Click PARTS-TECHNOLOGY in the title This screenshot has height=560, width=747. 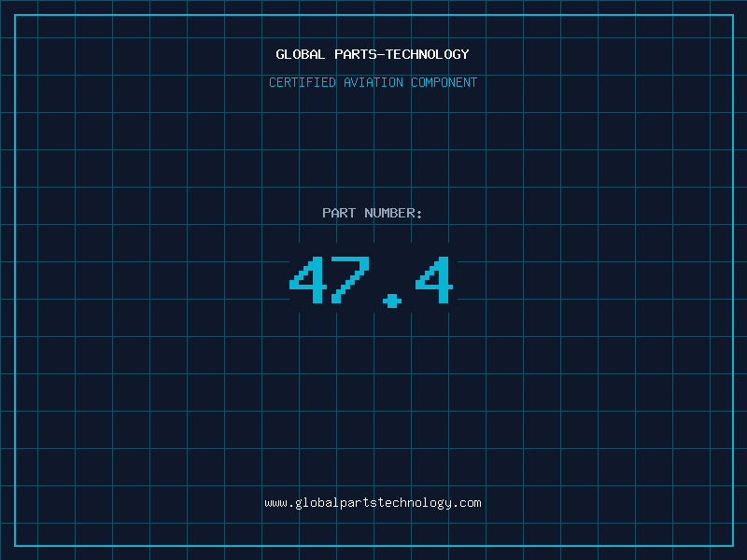(x=402, y=54)
